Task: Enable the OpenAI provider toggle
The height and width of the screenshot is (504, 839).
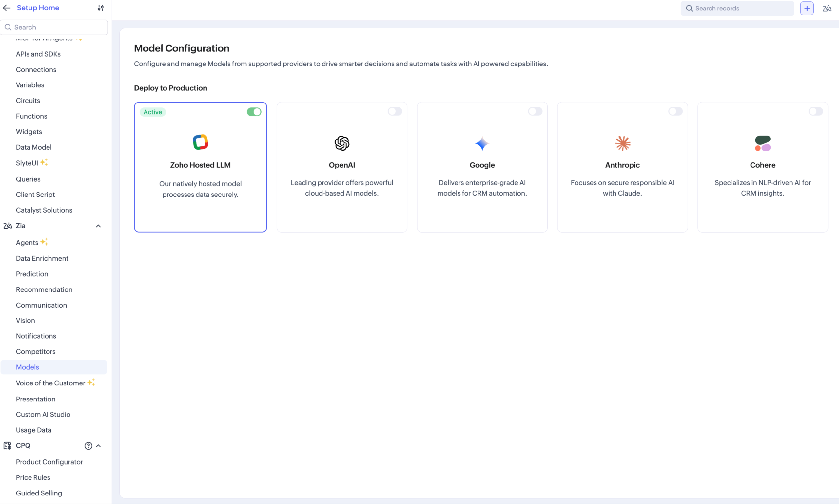Action: pyautogui.click(x=395, y=111)
